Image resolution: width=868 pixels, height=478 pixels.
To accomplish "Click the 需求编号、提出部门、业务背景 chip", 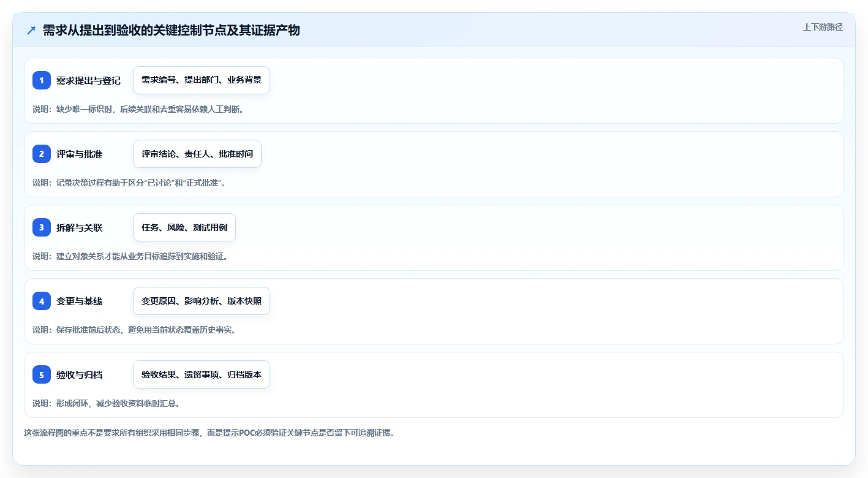I will (x=202, y=80).
